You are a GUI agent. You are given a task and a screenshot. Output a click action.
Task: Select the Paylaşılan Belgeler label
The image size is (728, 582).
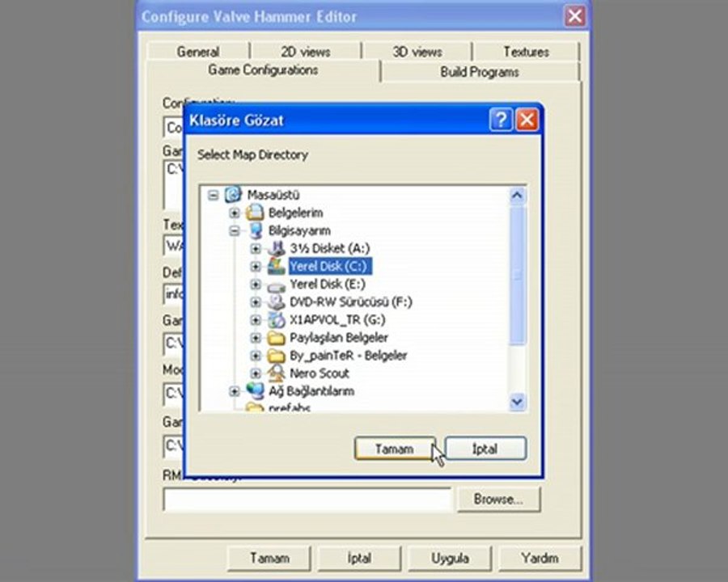coord(339,338)
